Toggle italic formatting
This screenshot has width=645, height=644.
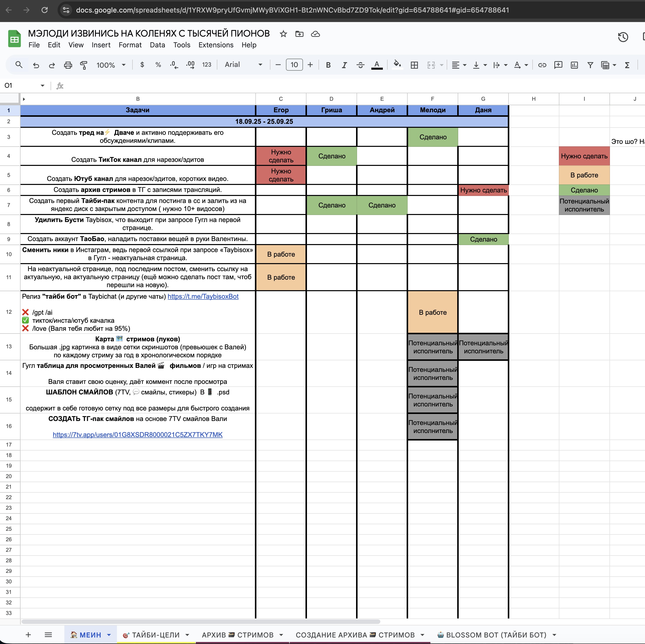[x=344, y=65]
